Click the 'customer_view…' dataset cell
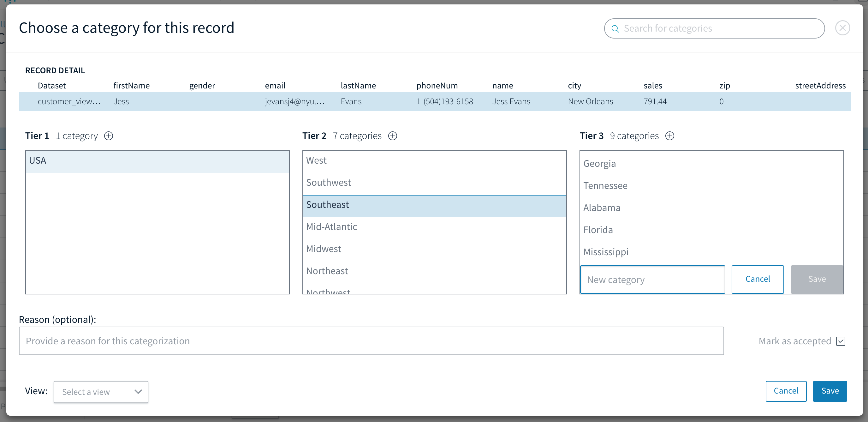The height and width of the screenshot is (422, 868). point(69,101)
